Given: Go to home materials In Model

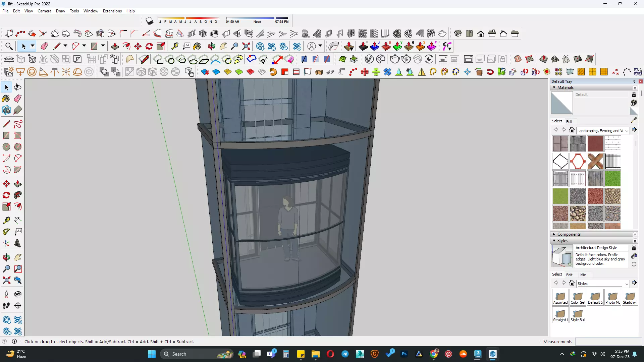Looking at the screenshot, I should [x=572, y=130].
